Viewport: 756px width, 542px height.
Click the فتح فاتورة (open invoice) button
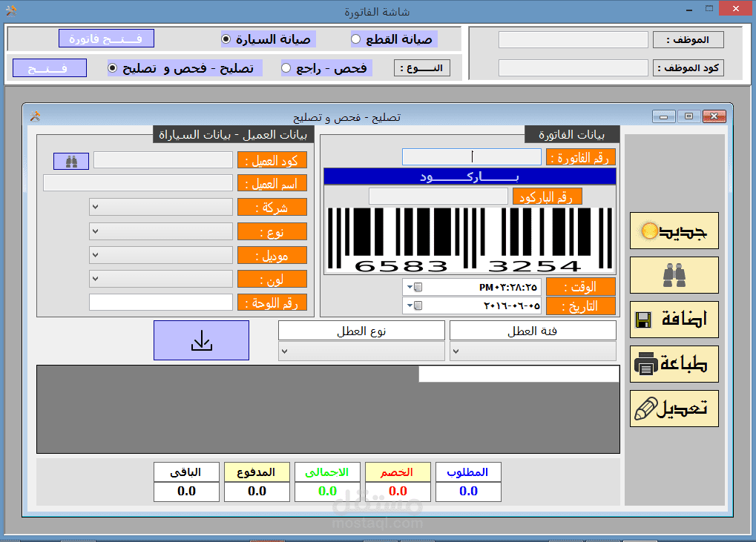click(107, 39)
